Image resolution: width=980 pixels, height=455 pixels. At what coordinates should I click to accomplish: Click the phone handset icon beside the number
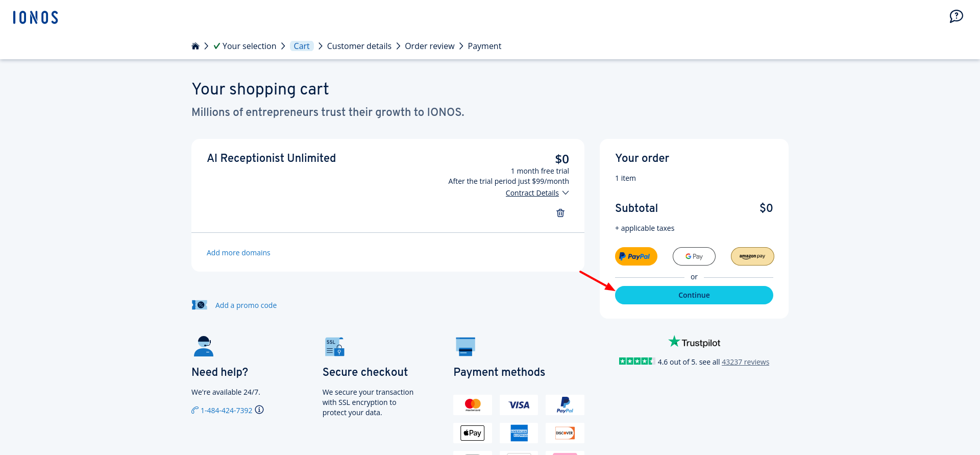coord(195,410)
